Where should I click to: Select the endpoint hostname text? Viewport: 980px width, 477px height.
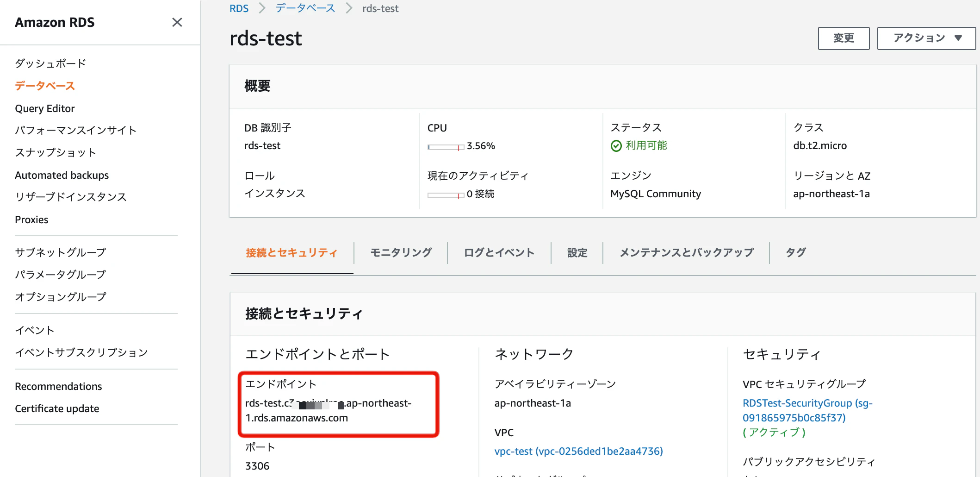pos(328,410)
